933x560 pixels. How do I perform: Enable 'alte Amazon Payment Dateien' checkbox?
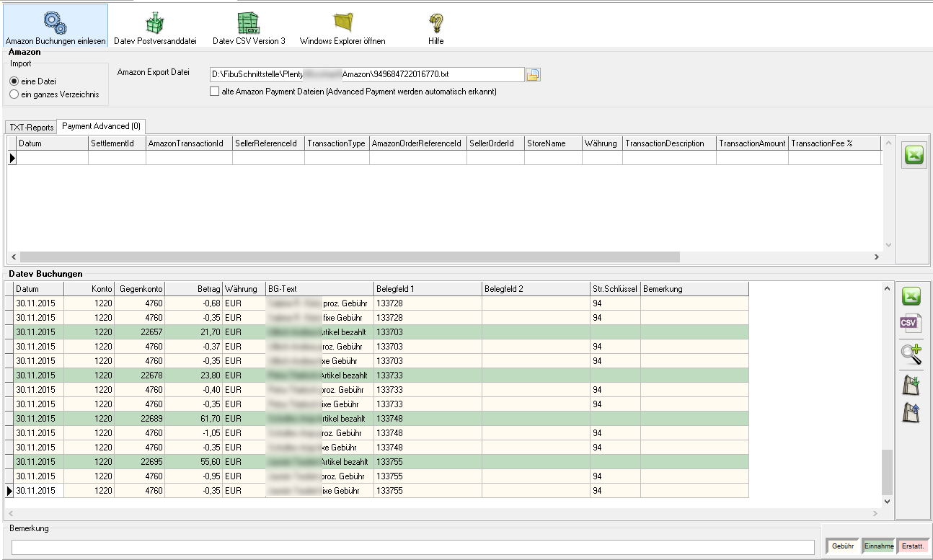coord(214,92)
